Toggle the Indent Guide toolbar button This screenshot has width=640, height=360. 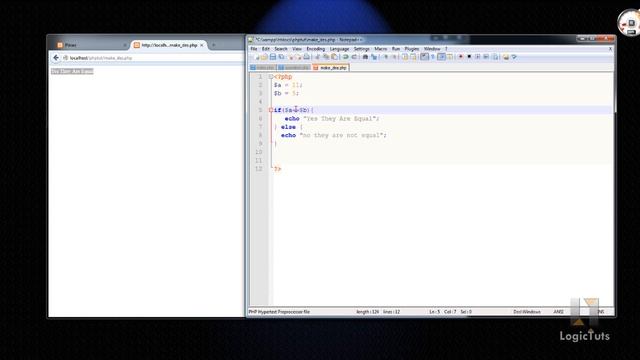pos(441,57)
